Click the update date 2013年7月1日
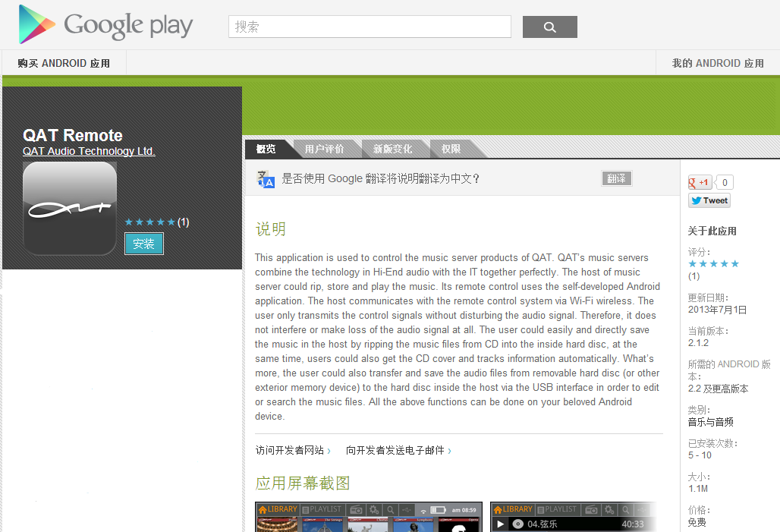The height and width of the screenshot is (532, 780). coord(717,310)
